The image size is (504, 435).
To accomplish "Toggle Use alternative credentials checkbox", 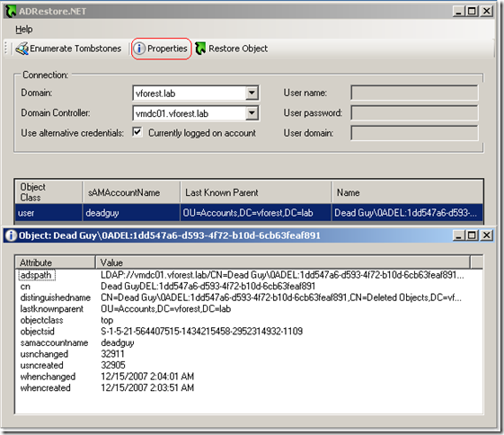I will tap(137, 132).
